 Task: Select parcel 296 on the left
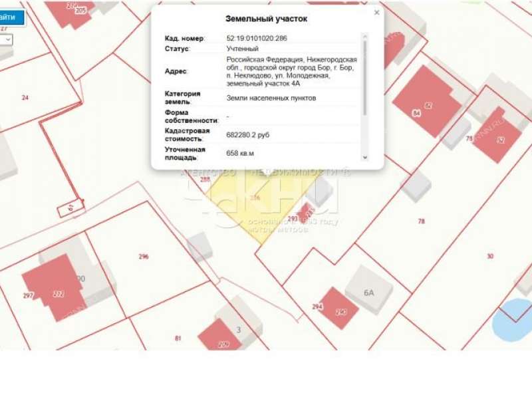coord(142,256)
